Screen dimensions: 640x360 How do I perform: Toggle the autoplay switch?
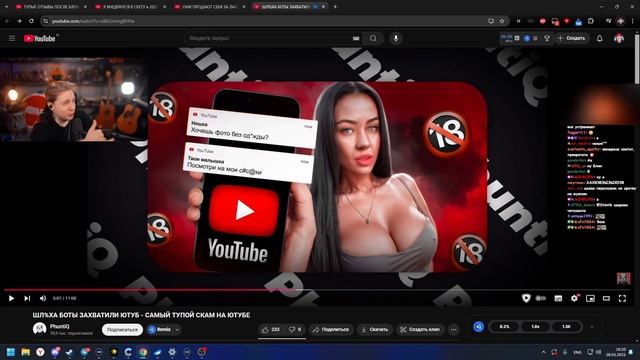coord(541,298)
